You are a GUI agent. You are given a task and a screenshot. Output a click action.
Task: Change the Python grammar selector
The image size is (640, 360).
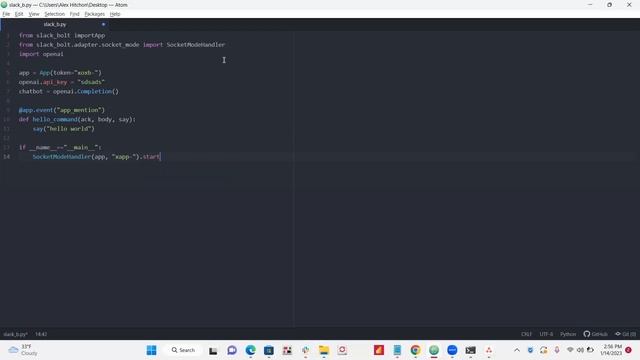(x=568, y=334)
